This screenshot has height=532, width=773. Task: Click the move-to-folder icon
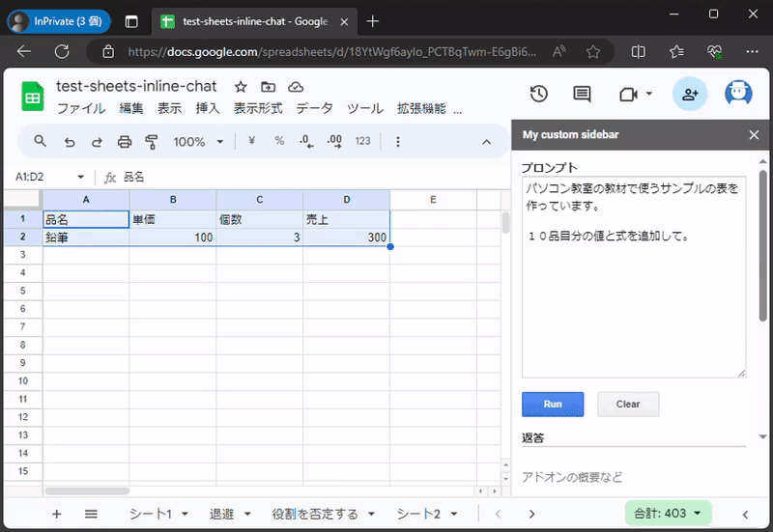pyautogui.click(x=269, y=87)
